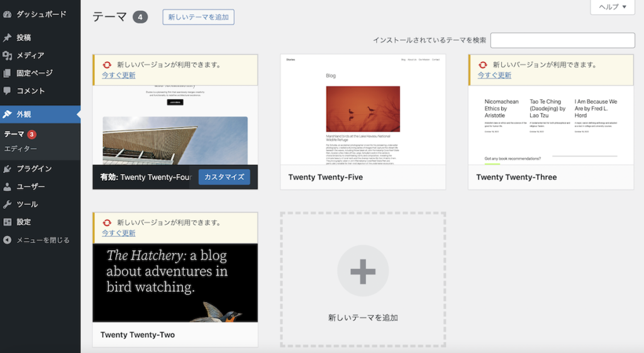This screenshot has width=644, height=353.
Task: Expand the ヘルプ dropdown tab
Action: (x=612, y=7)
